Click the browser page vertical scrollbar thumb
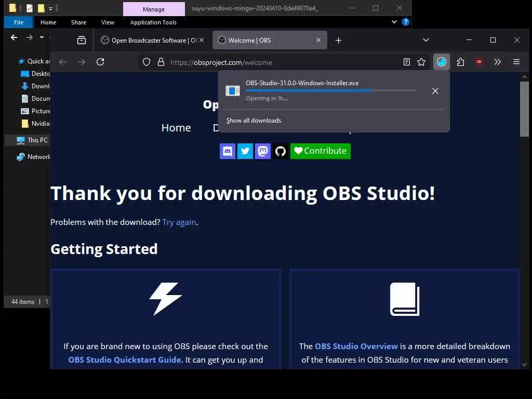The image size is (532, 399). pyautogui.click(x=525, y=109)
